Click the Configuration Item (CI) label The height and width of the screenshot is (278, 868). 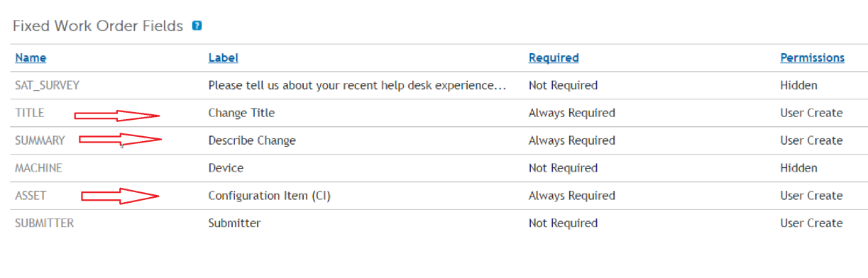coord(269,196)
